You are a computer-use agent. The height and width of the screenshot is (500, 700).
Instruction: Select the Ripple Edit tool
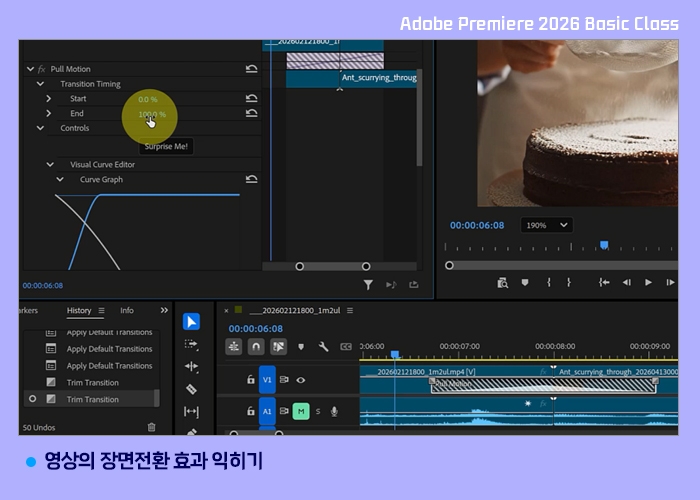191,367
